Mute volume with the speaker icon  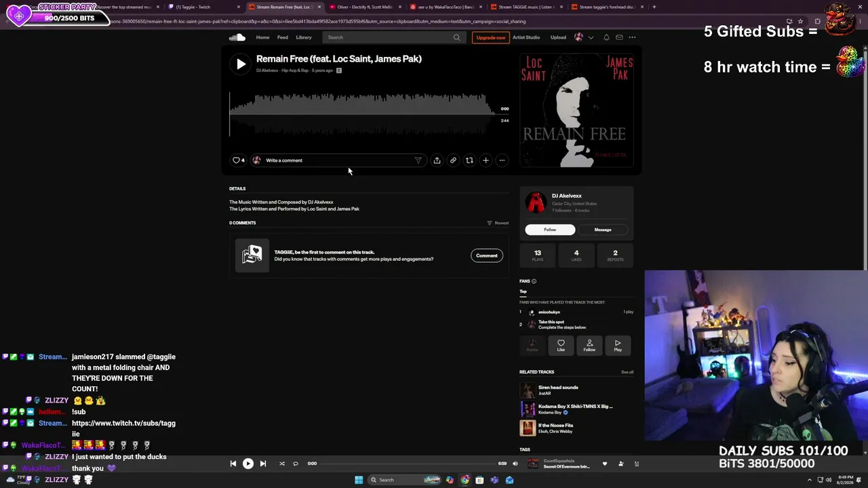[x=515, y=464]
